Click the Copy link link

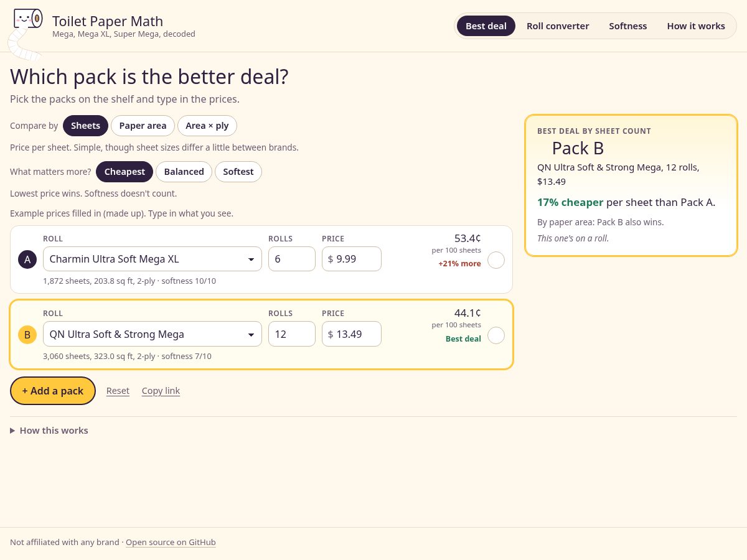click(161, 391)
